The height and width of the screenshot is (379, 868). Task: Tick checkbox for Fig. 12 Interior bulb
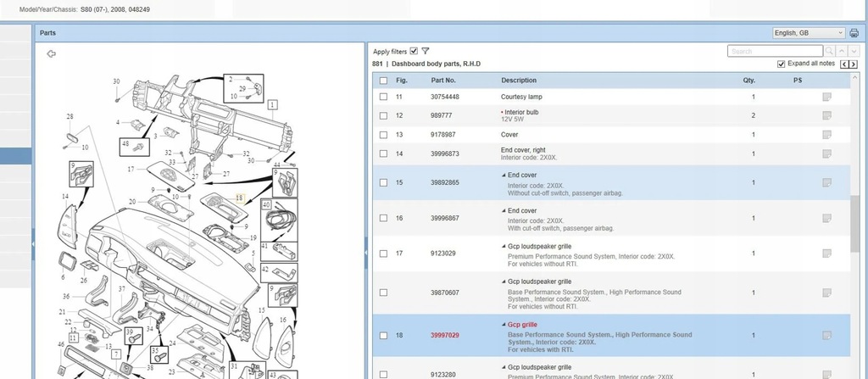384,116
